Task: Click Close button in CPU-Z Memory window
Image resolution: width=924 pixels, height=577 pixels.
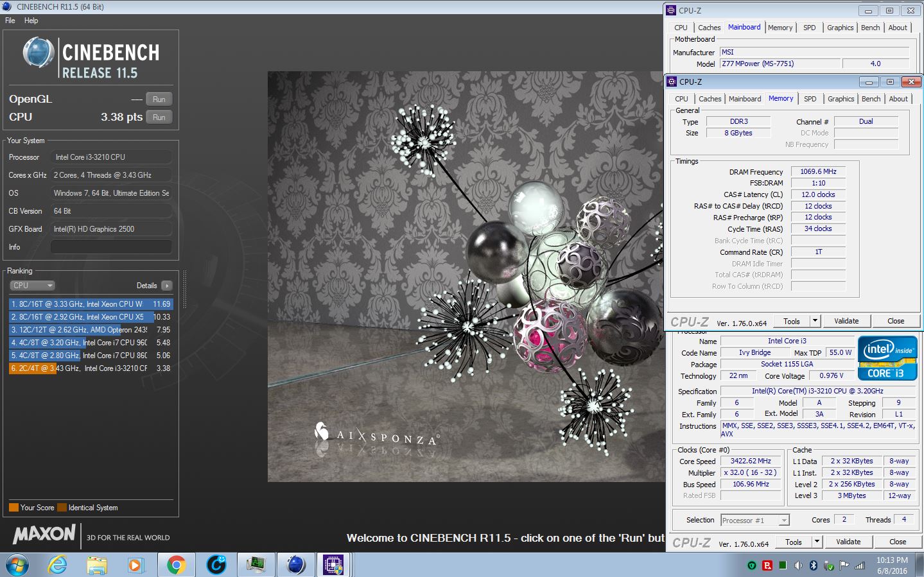Action: pos(896,321)
